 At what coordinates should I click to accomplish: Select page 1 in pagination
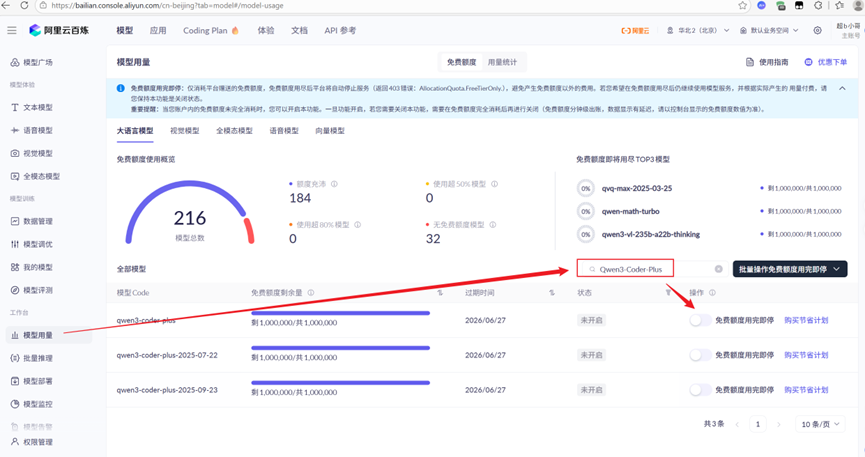[757, 424]
